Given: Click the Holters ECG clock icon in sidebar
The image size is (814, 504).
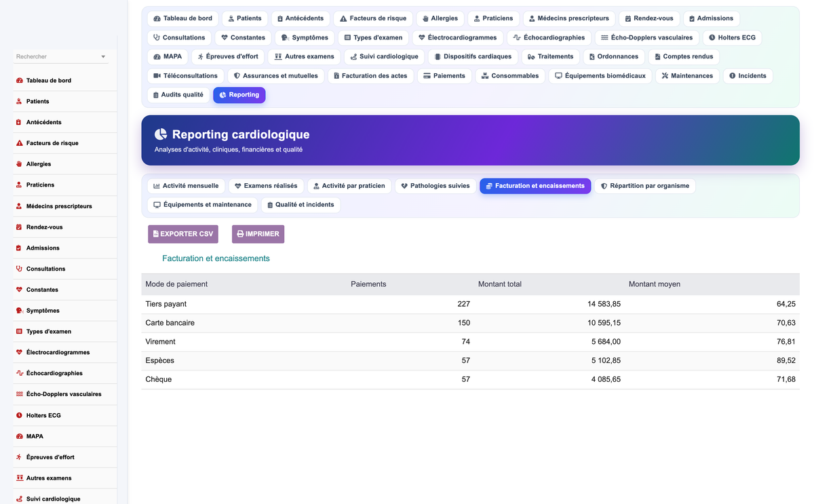Looking at the screenshot, I should [x=19, y=415].
